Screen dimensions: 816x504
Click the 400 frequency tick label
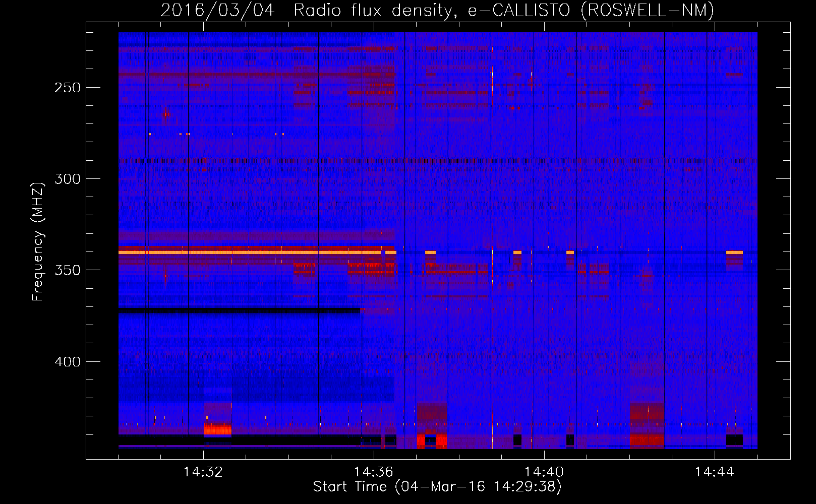pos(68,362)
